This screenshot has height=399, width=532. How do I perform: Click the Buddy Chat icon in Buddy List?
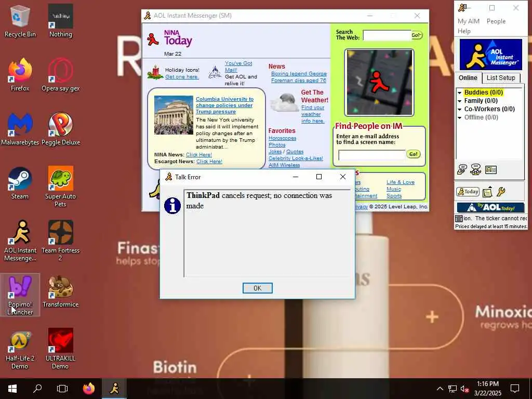click(x=476, y=169)
